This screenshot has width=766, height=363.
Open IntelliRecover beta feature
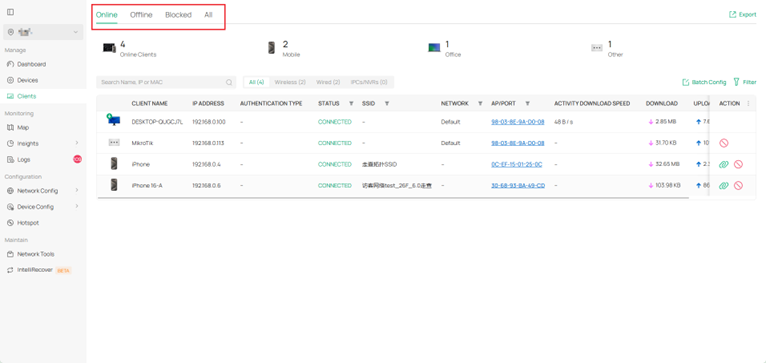coord(39,270)
